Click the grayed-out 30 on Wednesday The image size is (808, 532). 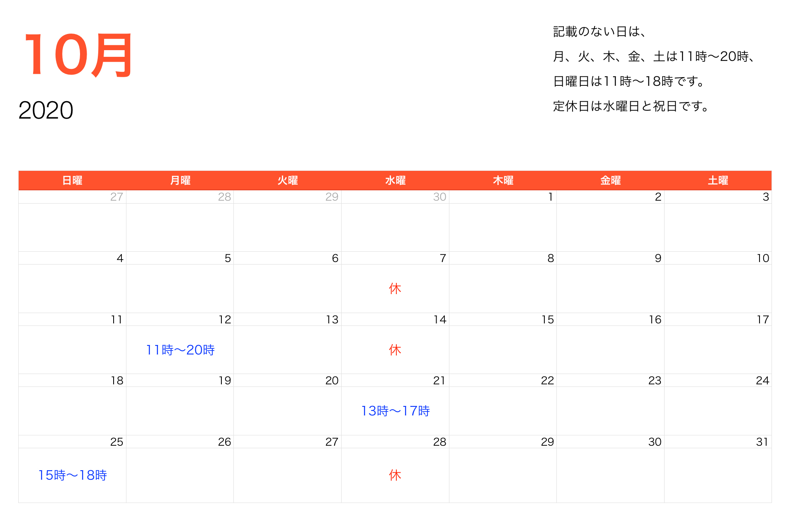[439, 197]
